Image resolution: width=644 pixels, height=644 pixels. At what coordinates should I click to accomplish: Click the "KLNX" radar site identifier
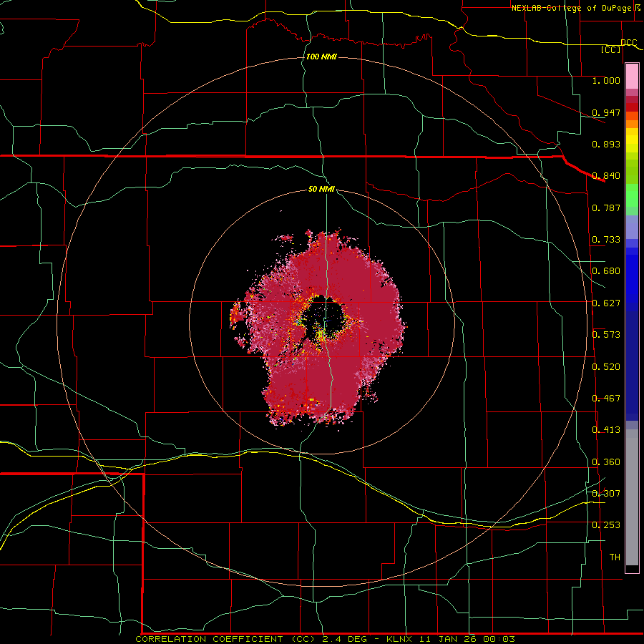(x=401, y=639)
